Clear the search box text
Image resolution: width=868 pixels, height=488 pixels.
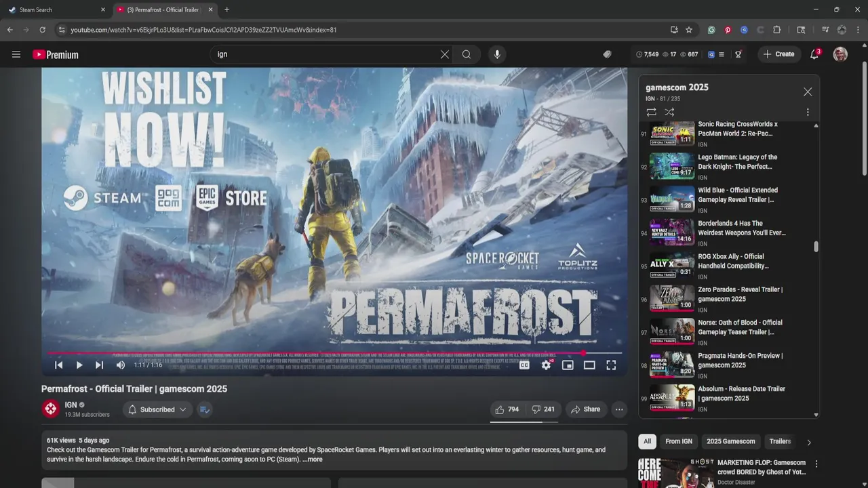click(445, 54)
